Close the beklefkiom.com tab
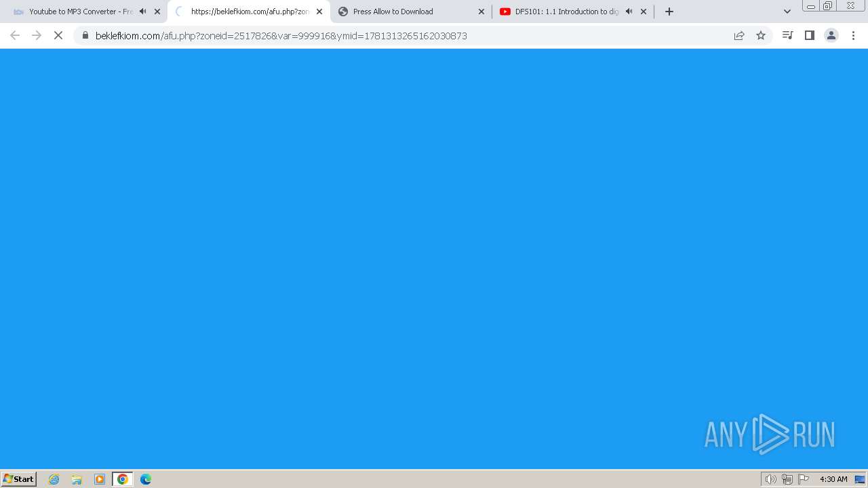 pyautogui.click(x=319, y=12)
